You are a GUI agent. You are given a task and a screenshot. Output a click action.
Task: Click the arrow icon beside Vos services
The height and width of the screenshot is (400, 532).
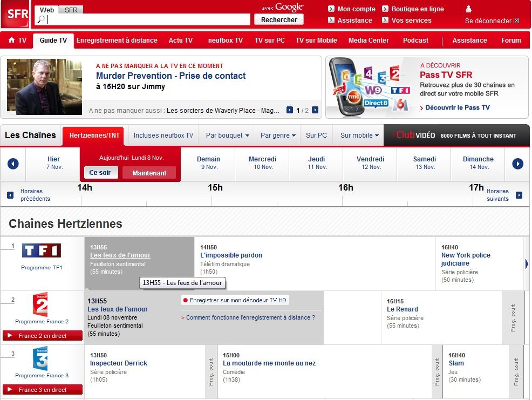(385, 20)
